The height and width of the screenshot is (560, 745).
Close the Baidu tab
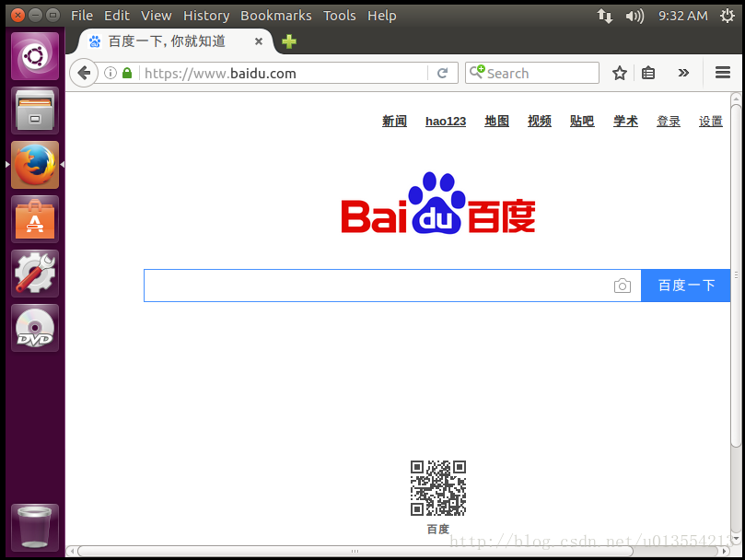coord(259,41)
